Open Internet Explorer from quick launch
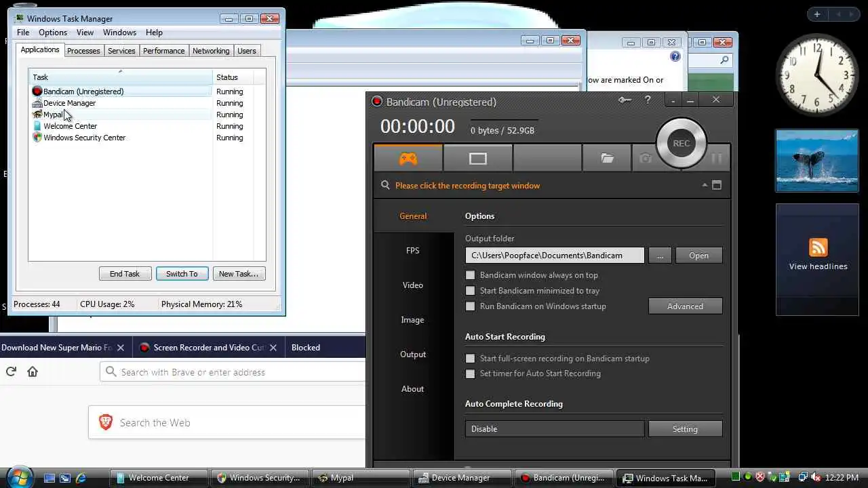The image size is (868, 488). 81,478
